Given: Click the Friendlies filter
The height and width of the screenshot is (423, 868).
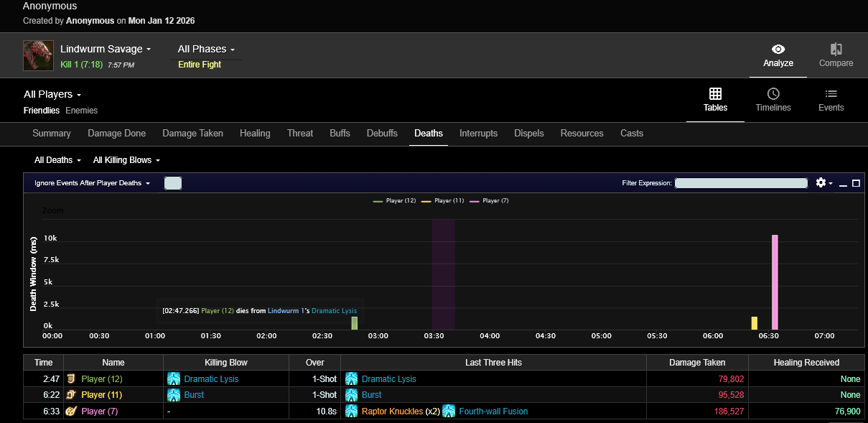Looking at the screenshot, I should (42, 111).
